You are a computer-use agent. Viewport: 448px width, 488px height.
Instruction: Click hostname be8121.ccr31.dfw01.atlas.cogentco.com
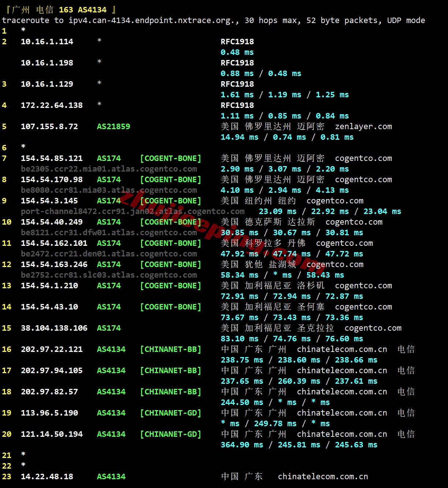tap(109, 233)
